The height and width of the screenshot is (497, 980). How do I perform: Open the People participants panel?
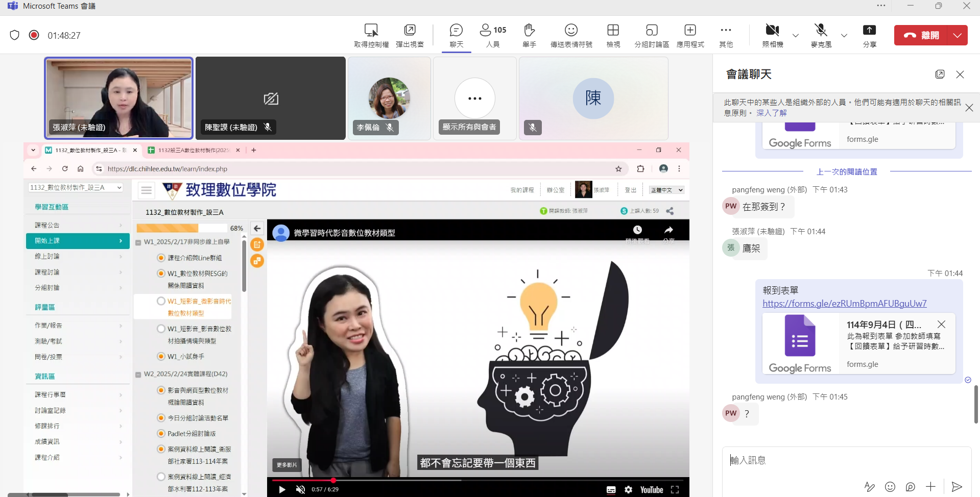493,35
